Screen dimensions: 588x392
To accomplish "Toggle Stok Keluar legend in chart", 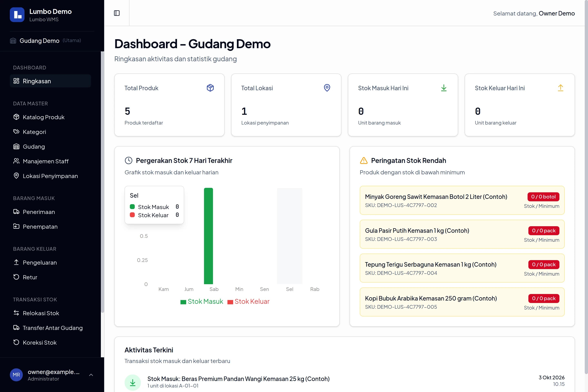I will [248, 302].
